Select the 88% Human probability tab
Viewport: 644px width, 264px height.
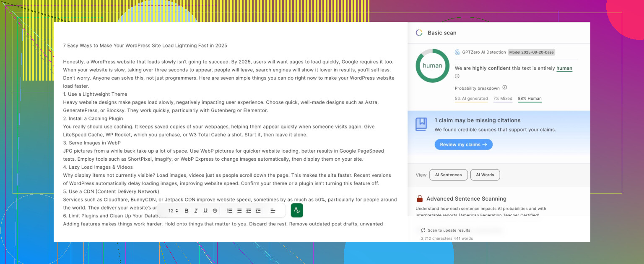[530, 99]
